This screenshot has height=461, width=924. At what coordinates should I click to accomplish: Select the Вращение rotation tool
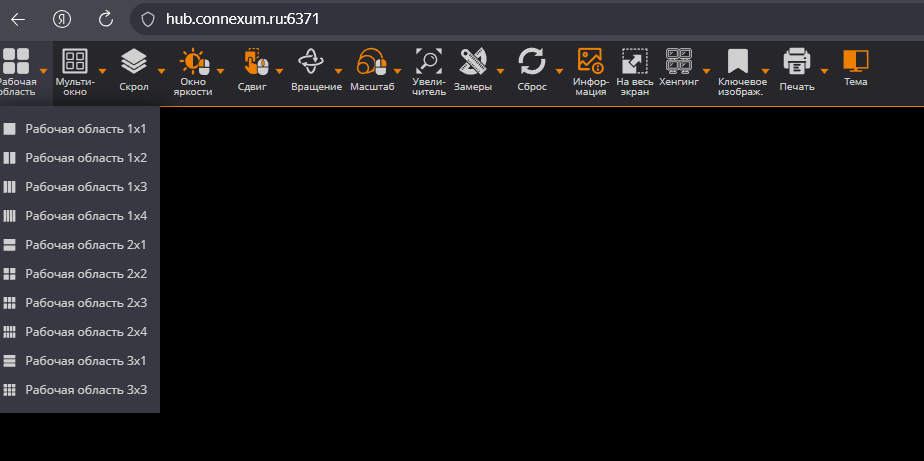point(311,61)
